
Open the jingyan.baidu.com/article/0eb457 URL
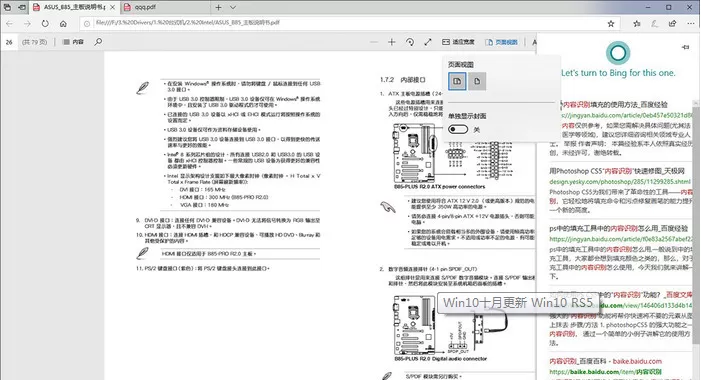pyautogui.click(x=627, y=115)
